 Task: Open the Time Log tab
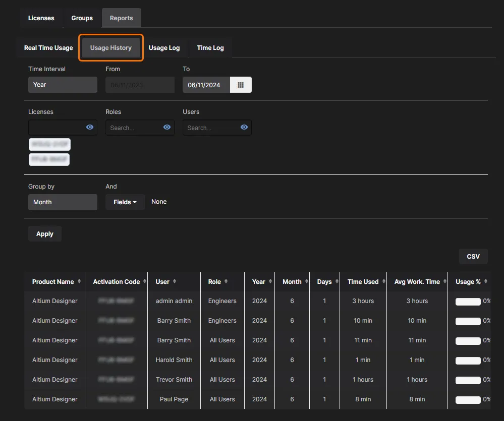coord(210,48)
